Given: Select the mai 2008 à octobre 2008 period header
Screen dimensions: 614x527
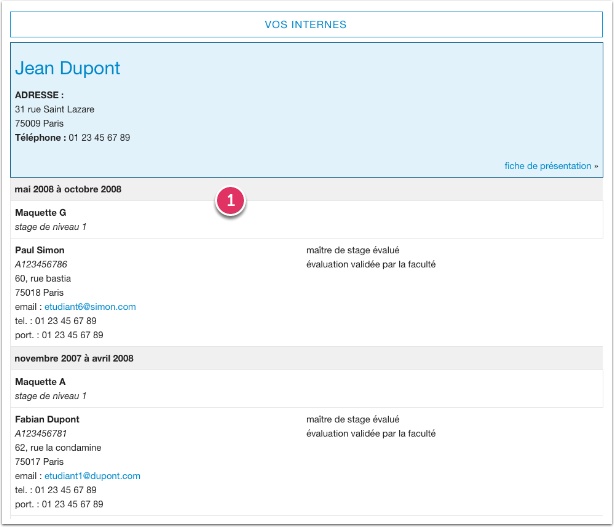Looking at the screenshot, I should click(x=68, y=189).
